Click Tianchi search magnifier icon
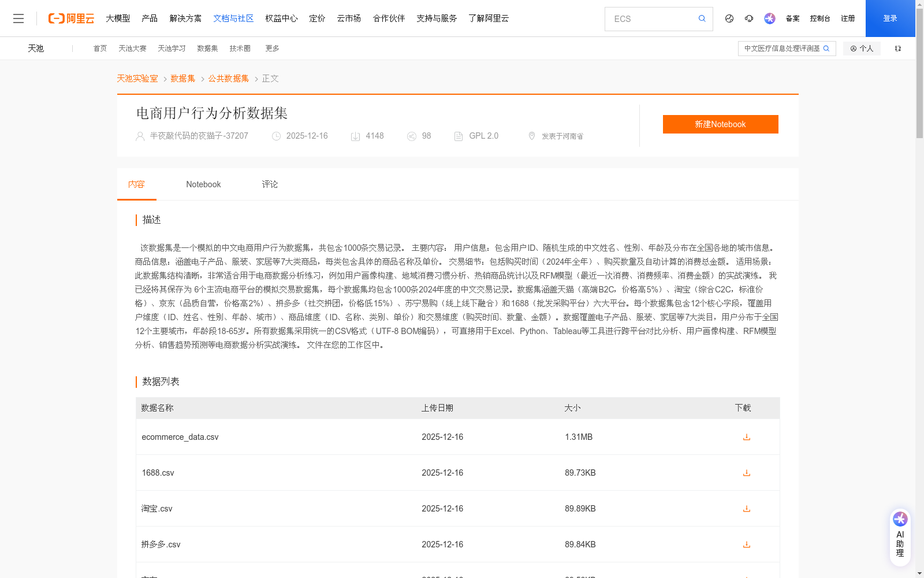This screenshot has width=924, height=578. coord(826,49)
